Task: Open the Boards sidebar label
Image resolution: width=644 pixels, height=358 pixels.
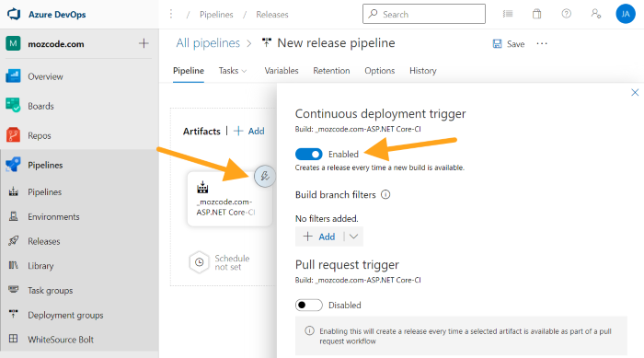Action: click(40, 106)
